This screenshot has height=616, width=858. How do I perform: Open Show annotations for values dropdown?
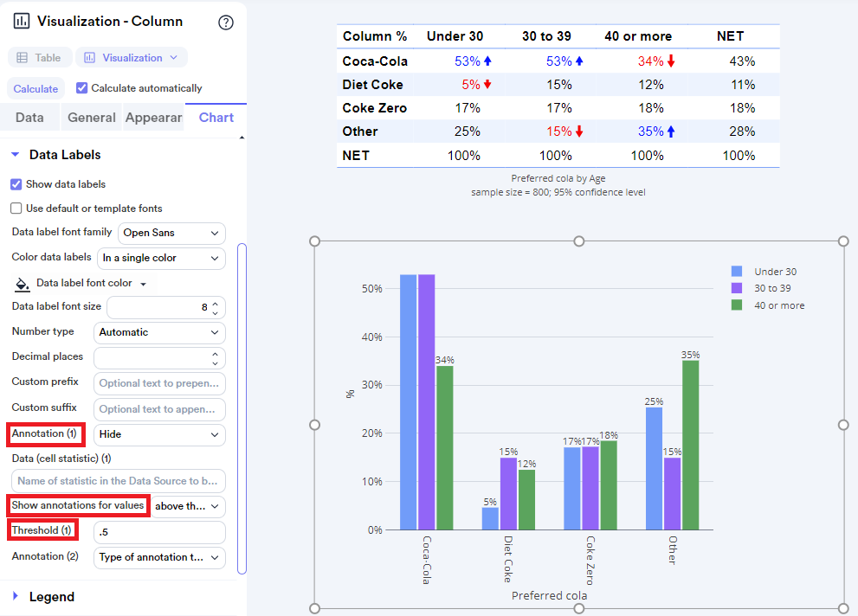coord(188,506)
